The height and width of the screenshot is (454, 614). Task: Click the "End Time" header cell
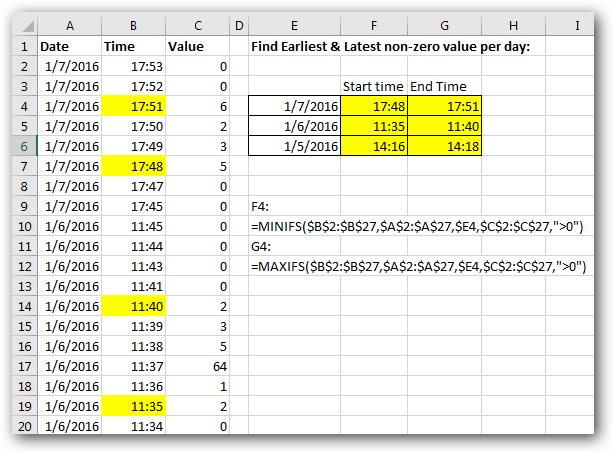click(x=439, y=86)
